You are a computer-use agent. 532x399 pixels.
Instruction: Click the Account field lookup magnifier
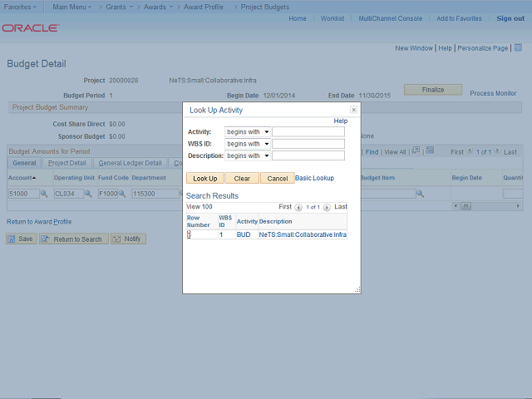(x=45, y=194)
